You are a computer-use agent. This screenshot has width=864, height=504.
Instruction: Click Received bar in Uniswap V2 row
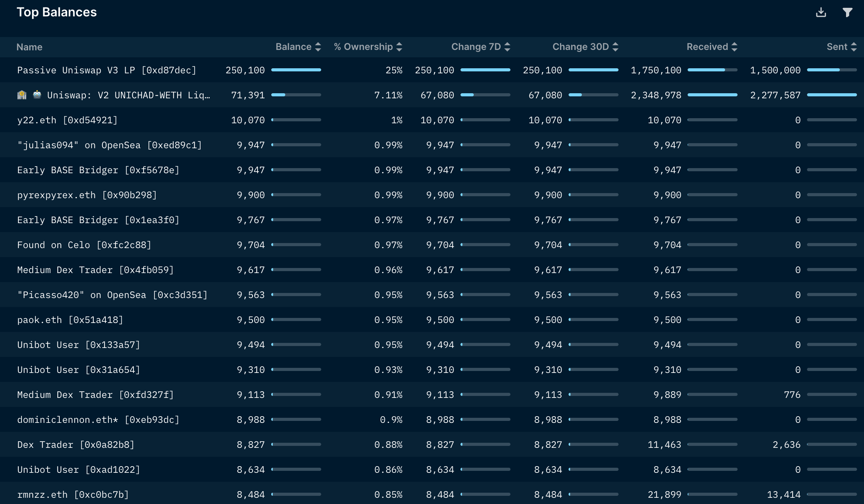[x=712, y=95]
